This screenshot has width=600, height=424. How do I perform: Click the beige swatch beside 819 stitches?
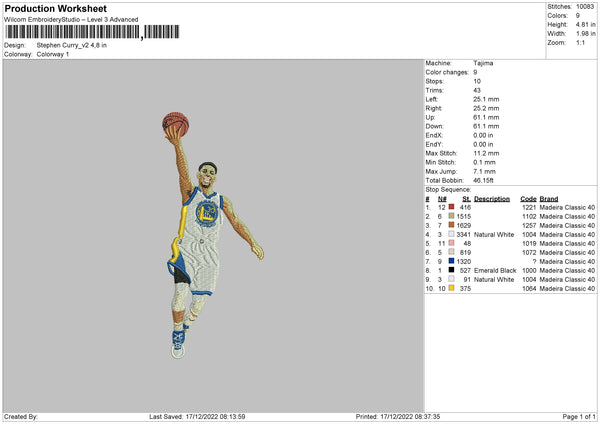(452, 252)
